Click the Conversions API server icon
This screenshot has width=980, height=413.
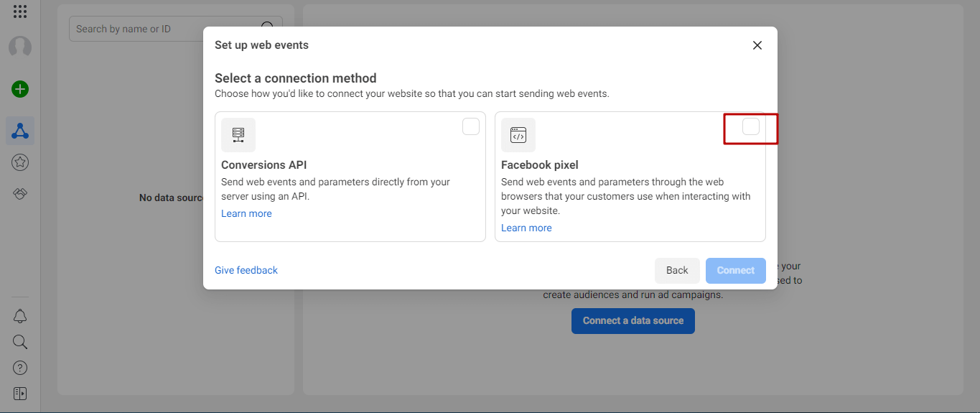(x=238, y=135)
